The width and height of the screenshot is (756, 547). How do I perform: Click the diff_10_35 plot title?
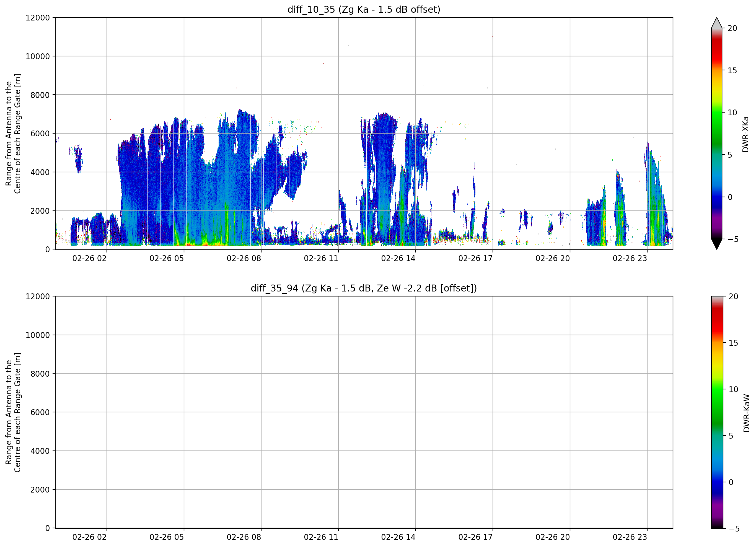pos(364,9)
